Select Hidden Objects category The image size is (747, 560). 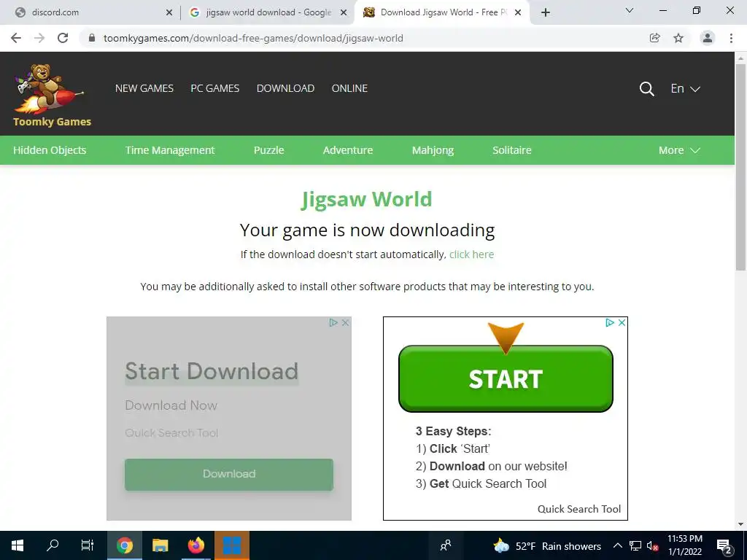coord(50,150)
